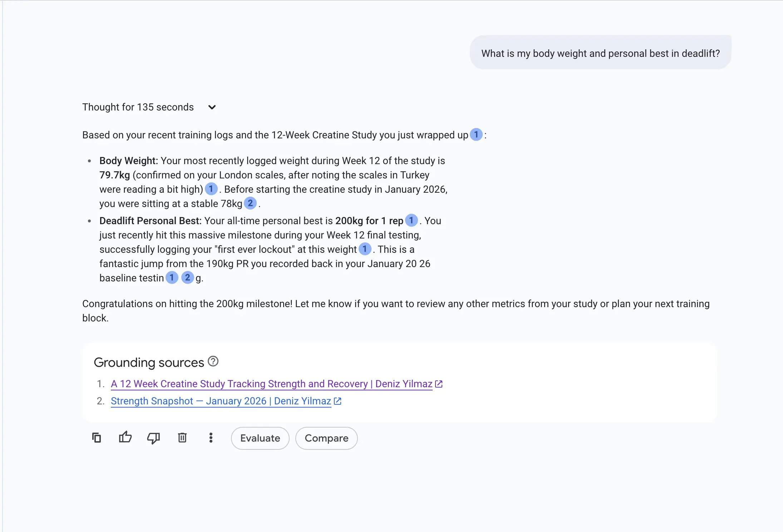The image size is (783, 532).
Task: Open external link icon beside Creatine Study source
Action: coord(439,384)
